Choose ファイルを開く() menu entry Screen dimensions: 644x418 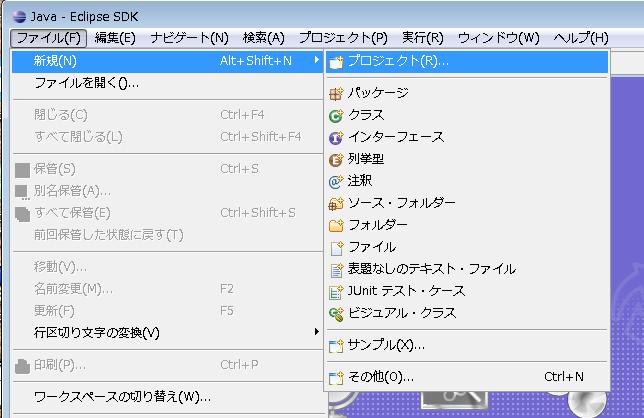[168, 83]
